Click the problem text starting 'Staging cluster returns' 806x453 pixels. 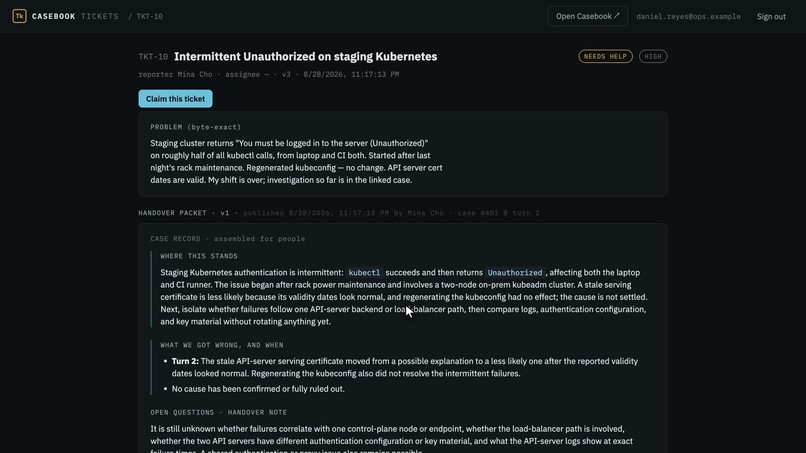click(296, 161)
